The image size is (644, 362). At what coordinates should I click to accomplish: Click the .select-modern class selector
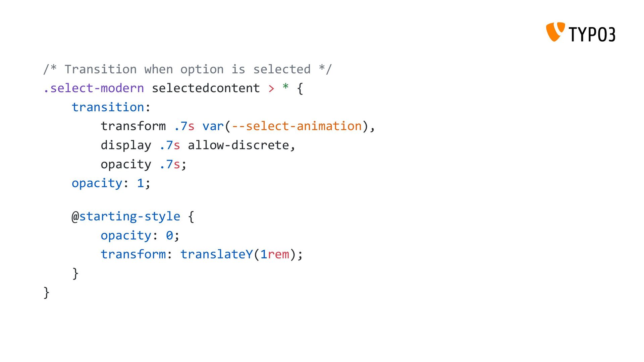coord(94,88)
